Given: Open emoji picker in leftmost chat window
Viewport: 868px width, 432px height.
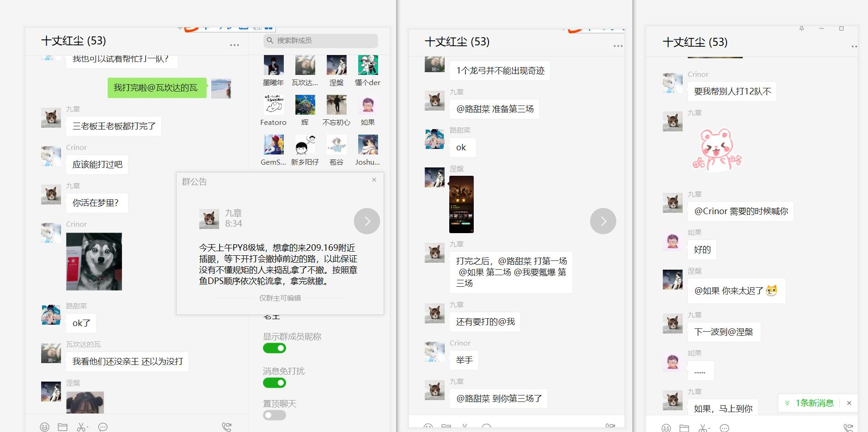Looking at the screenshot, I should (44, 427).
